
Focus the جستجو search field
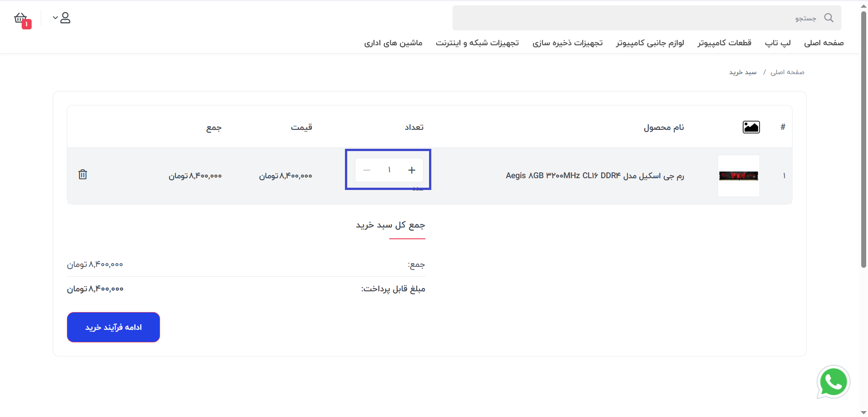click(646, 18)
